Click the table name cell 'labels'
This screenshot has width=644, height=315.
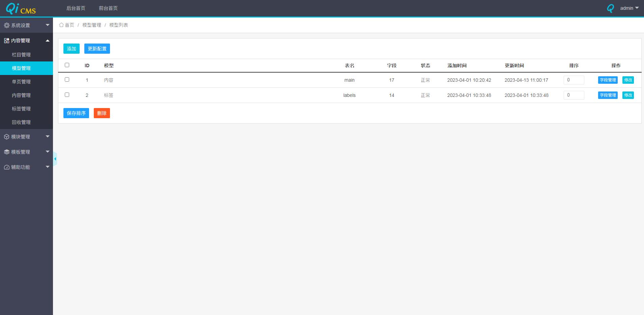(349, 95)
